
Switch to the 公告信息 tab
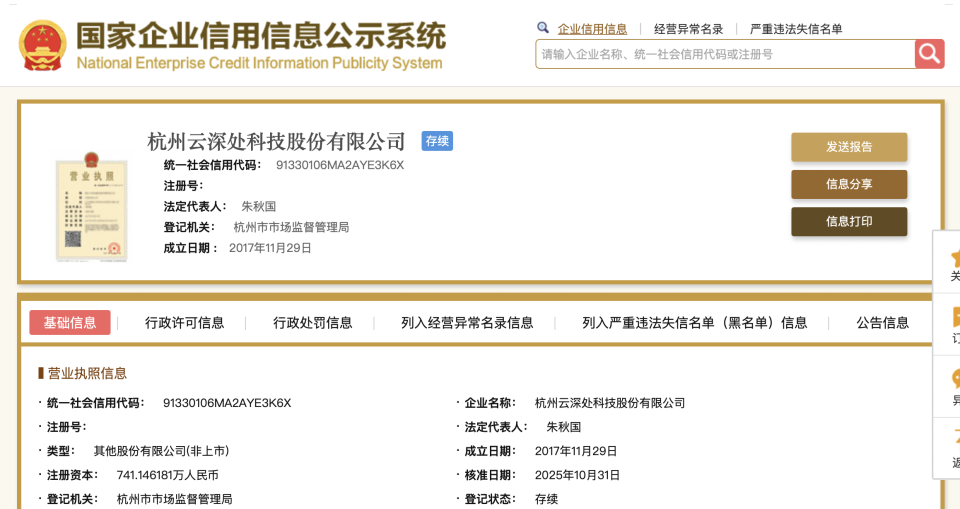click(882, 323)
